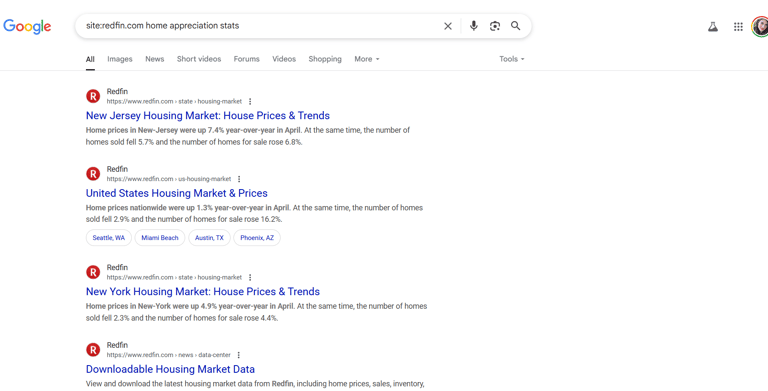
Task: Click the New Jersey result URL breadcrumb
Action: coord(174,101)
